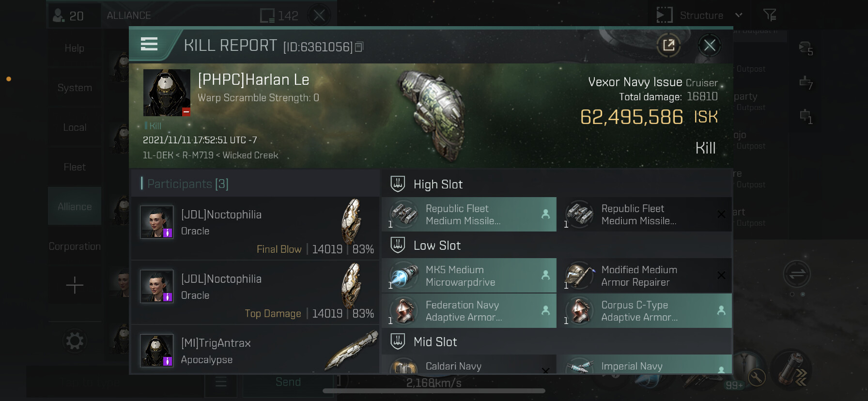This screenshot has height=401, width=868.
Task: Select the MK5 Medium Microwarpdrive module
Action: pyautogui.click(x=469, y=276)
